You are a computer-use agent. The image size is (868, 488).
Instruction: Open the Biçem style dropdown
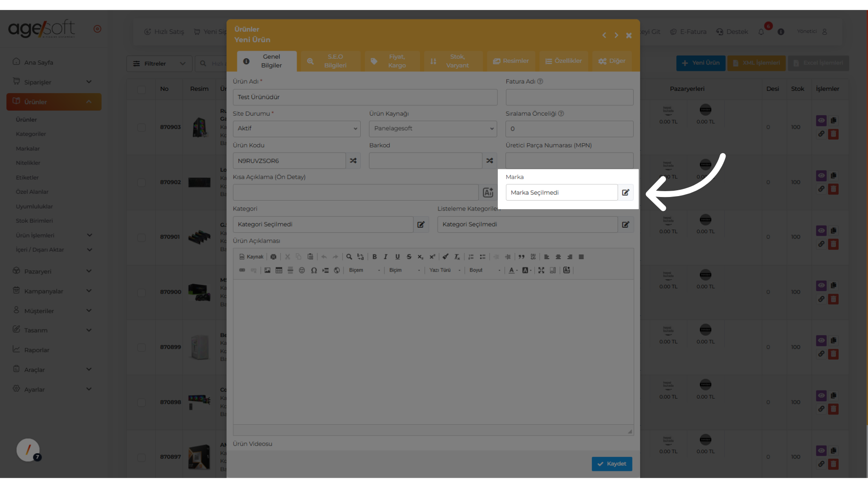coord(364,270)
